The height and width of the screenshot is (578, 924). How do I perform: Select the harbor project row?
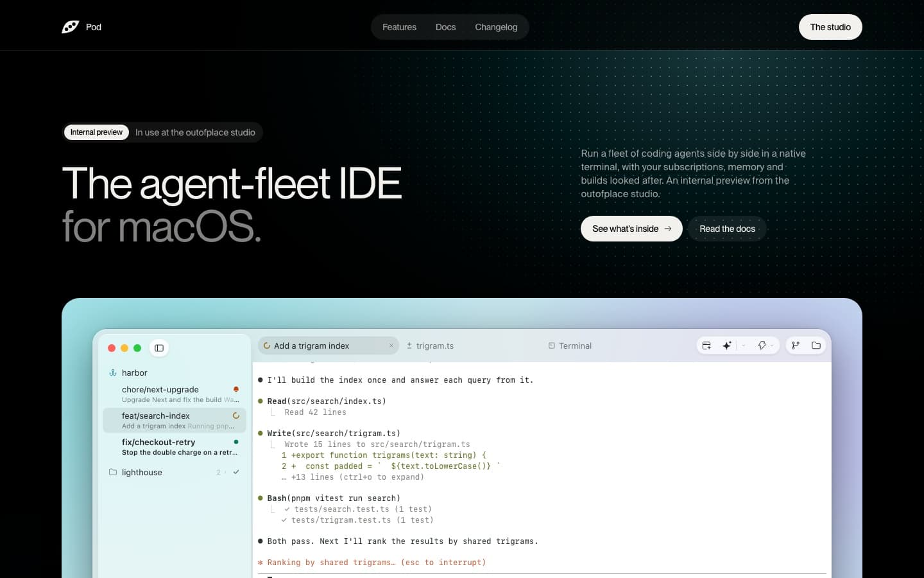coord(175,372)
